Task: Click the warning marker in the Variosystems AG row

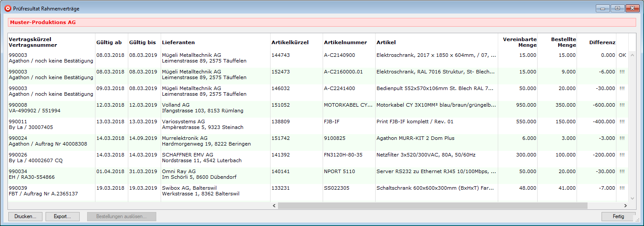Action: (622, 122)
